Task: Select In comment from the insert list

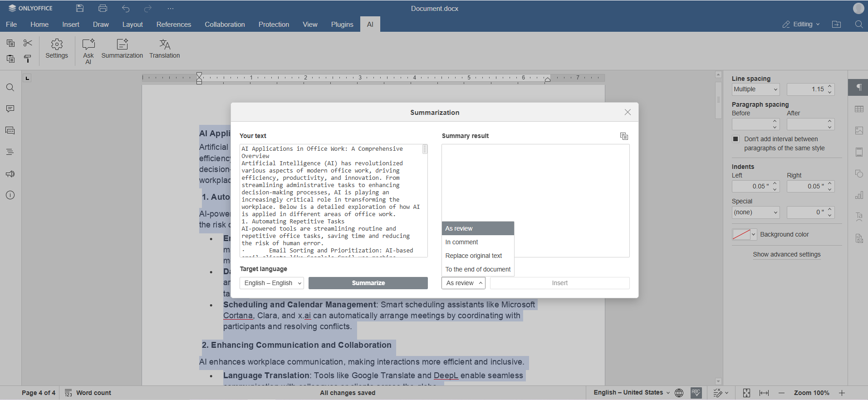Action: 478,242
